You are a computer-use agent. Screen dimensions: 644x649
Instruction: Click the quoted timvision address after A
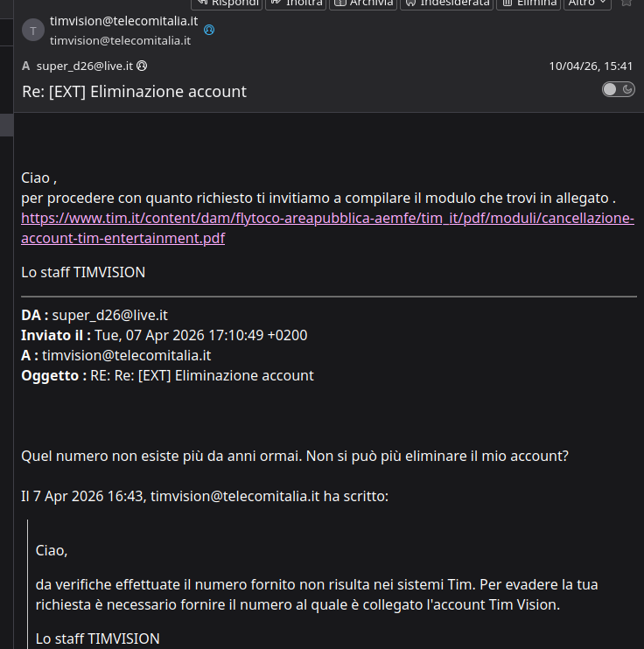point(126,355)
